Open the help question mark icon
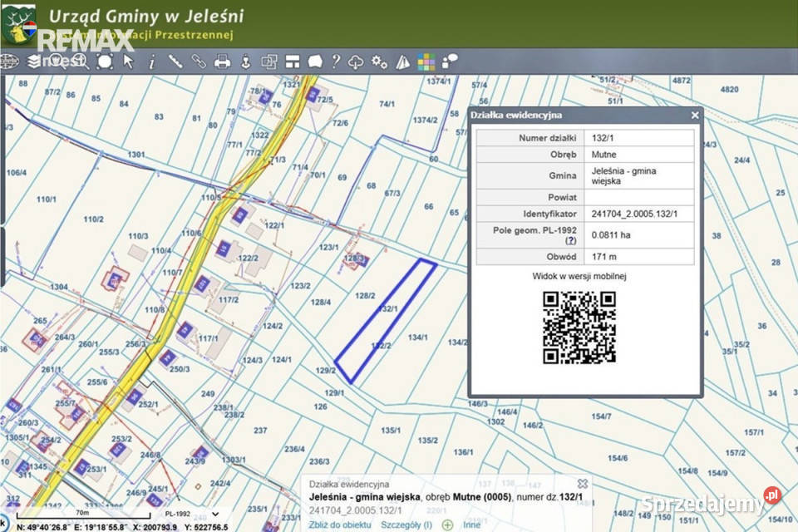The width and height of the screenshot is (798, 532). tap(335, 62)
